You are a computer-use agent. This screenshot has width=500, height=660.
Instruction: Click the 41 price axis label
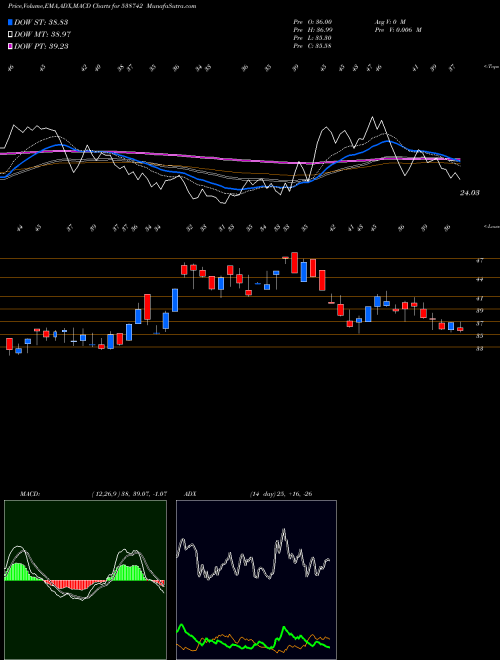(x=479, y=298)
